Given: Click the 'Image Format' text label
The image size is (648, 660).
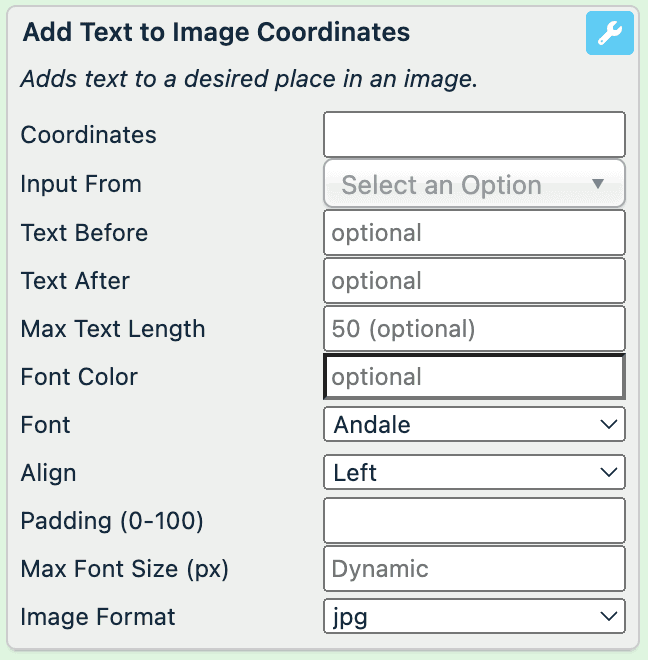Looking at the screenshot, I should click(98, 617).
